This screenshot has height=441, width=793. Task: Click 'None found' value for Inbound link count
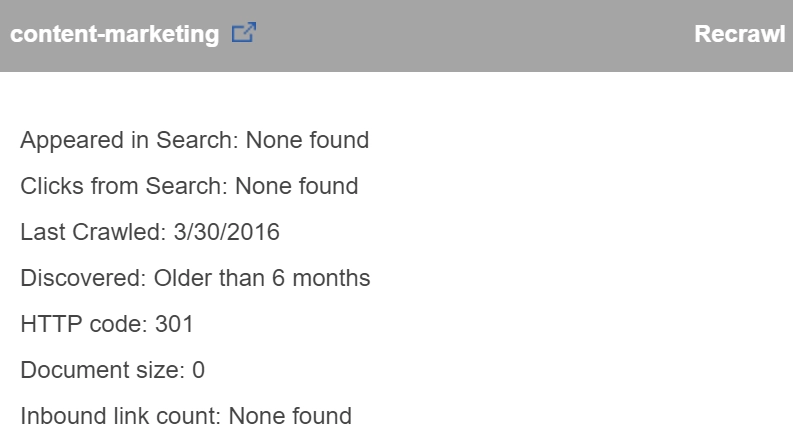coord(290,415)
